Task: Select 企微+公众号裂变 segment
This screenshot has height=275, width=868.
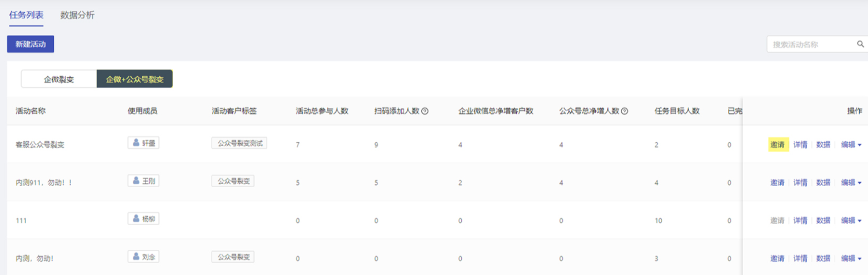Action: [134, 79]
